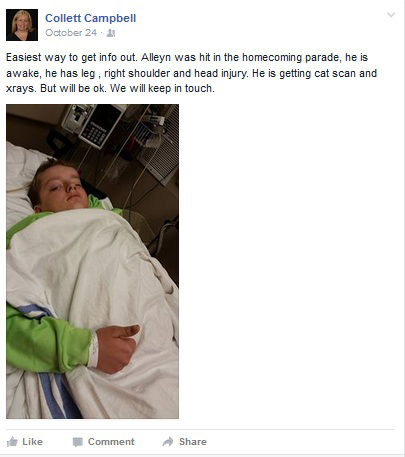
Task: Open Collett Campbell's profile name link
Action: (90, 18)
